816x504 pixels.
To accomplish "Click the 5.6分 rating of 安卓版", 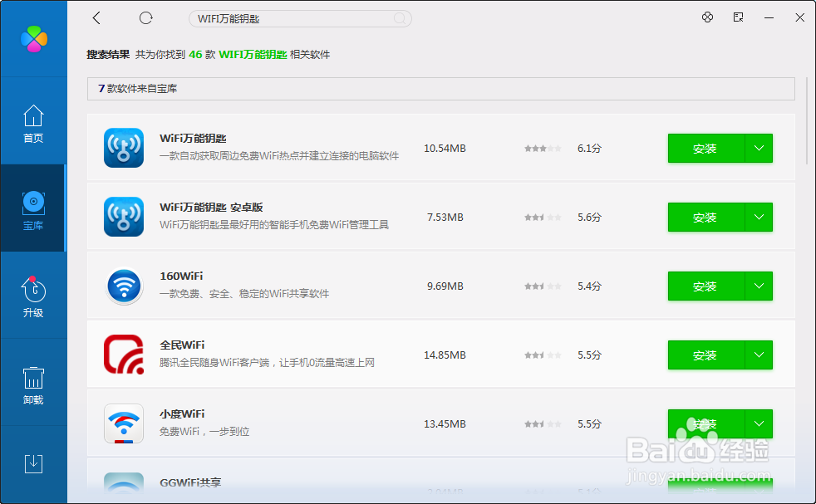I will (x=589, y=218).
